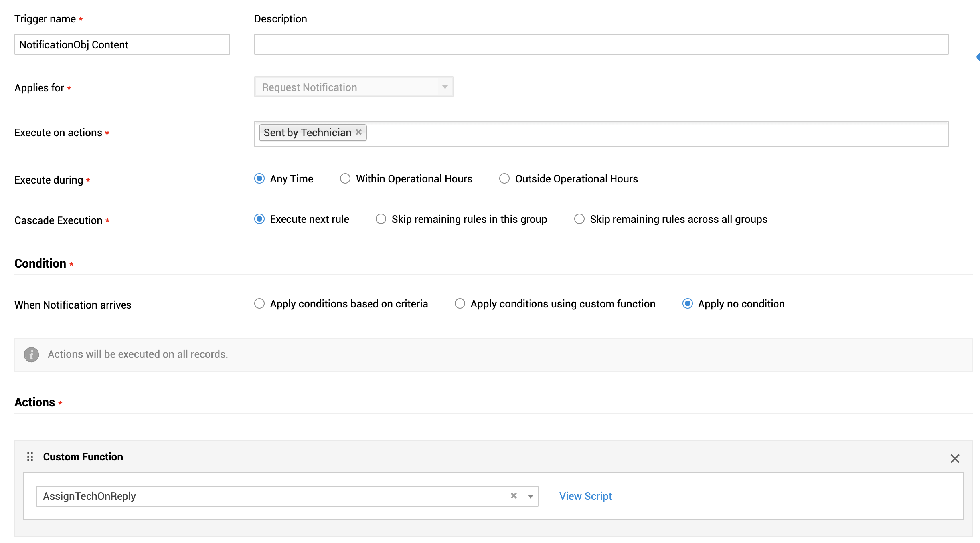Select Outside Operational Hours option

504,179
